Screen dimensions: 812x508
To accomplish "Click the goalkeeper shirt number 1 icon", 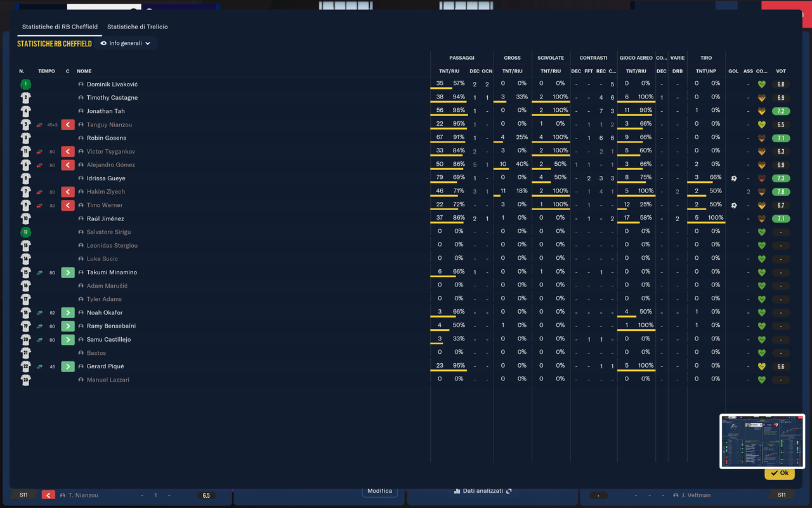I will click(25, 84).
